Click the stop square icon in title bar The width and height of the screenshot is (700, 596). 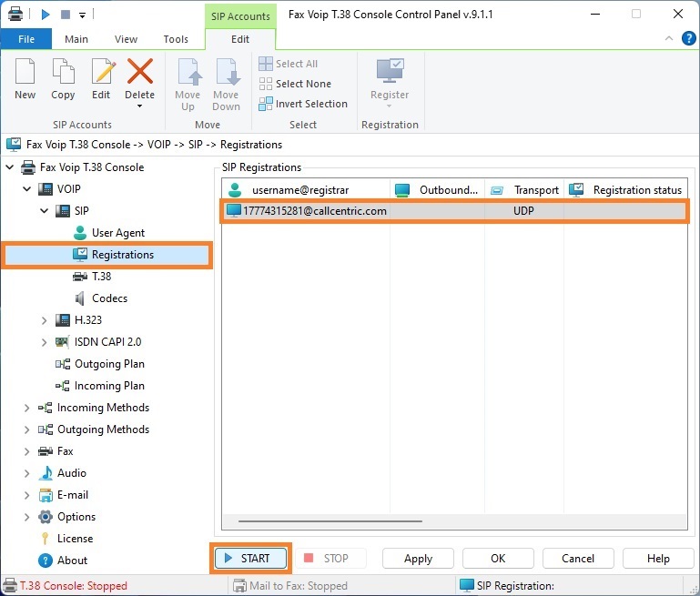coord(66,15)
